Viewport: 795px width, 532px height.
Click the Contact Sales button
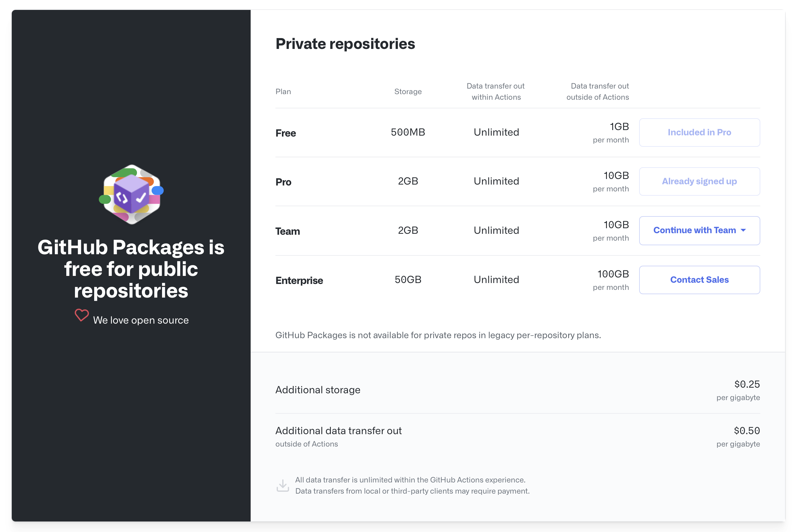tap(699, 280)
